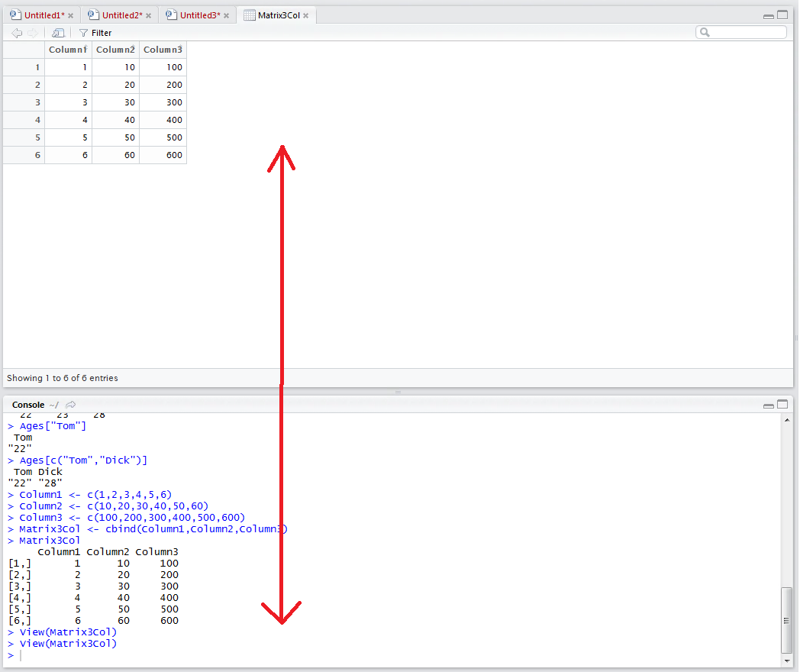Viewport: 800px width, 672px height.
Task: Sort by the Column3 header
Action: (163, 50)
